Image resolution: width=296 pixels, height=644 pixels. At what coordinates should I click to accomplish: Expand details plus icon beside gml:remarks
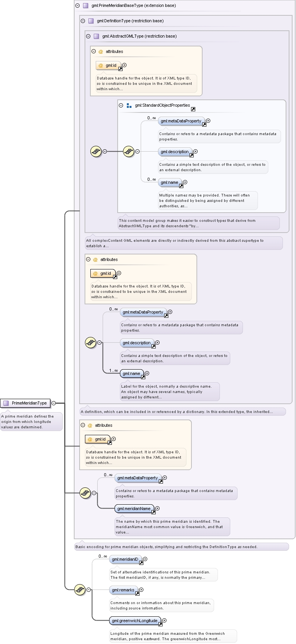(141, 590)
